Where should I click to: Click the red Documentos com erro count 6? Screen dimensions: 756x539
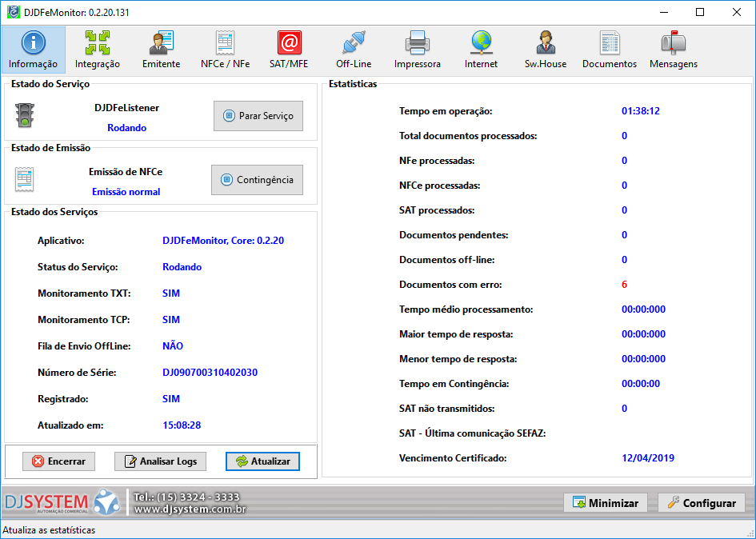click(x=624, y=285)
